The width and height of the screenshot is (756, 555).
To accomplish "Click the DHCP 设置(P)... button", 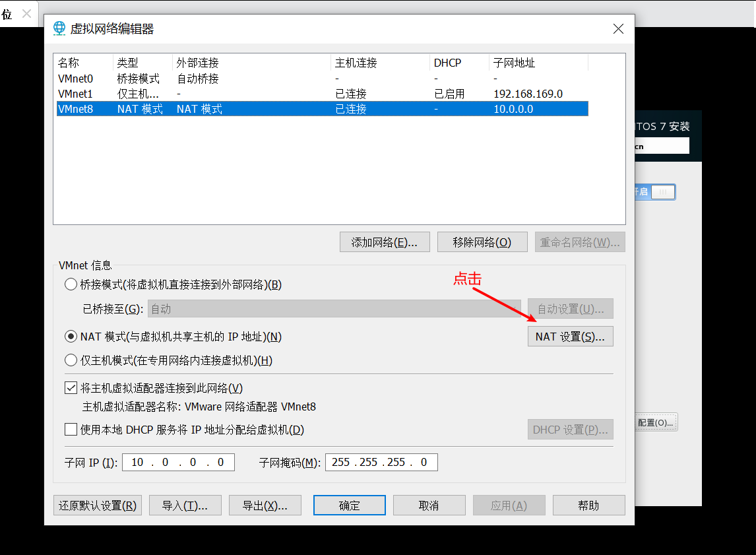I will tap(571, 429).
